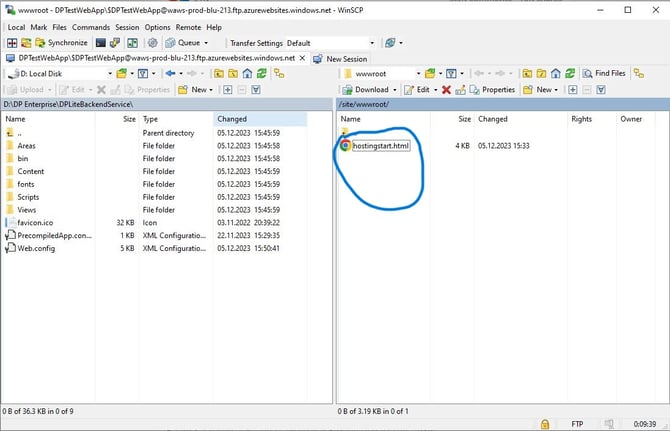
Task: Toggle the Commander/Explorer interface icon
Action: [132, 43]
